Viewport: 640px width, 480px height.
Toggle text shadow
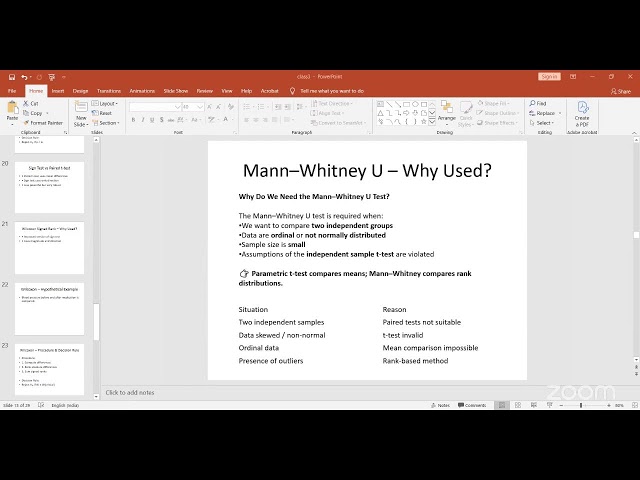pyautogui.click(x=162, y=120)
